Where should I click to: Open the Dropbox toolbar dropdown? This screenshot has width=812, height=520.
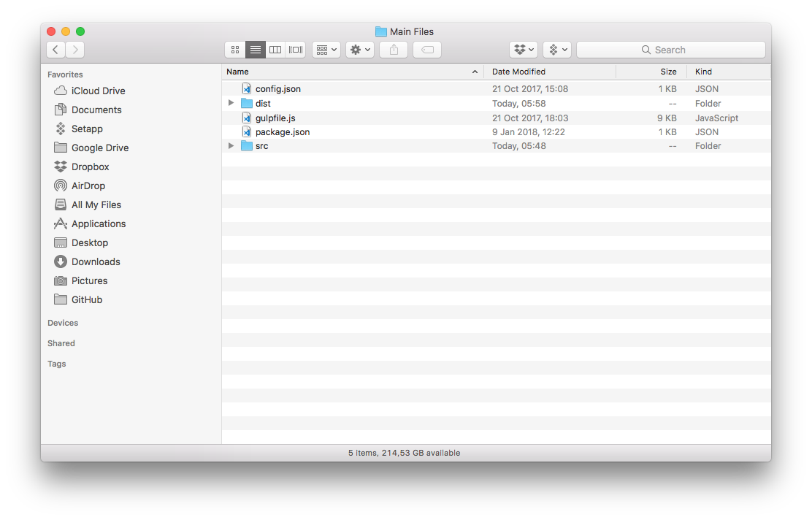524,50
